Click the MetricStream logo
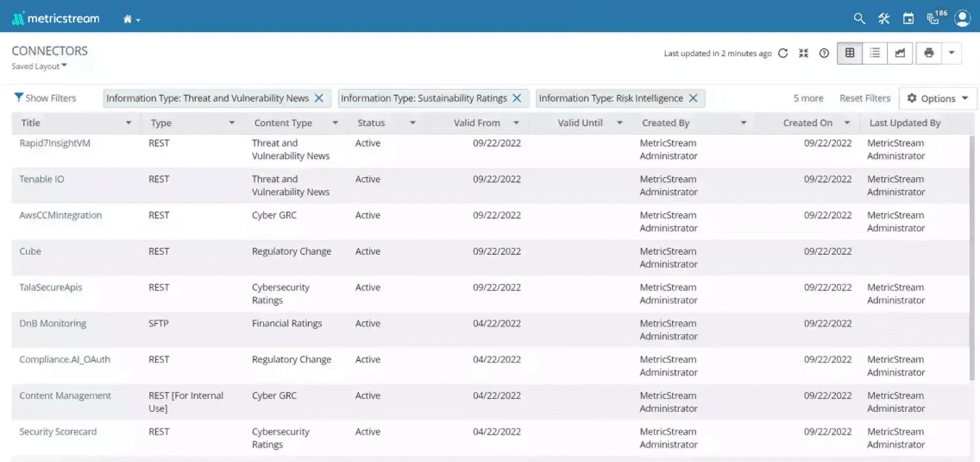The image size is (980, 462). tap(55, 19)
